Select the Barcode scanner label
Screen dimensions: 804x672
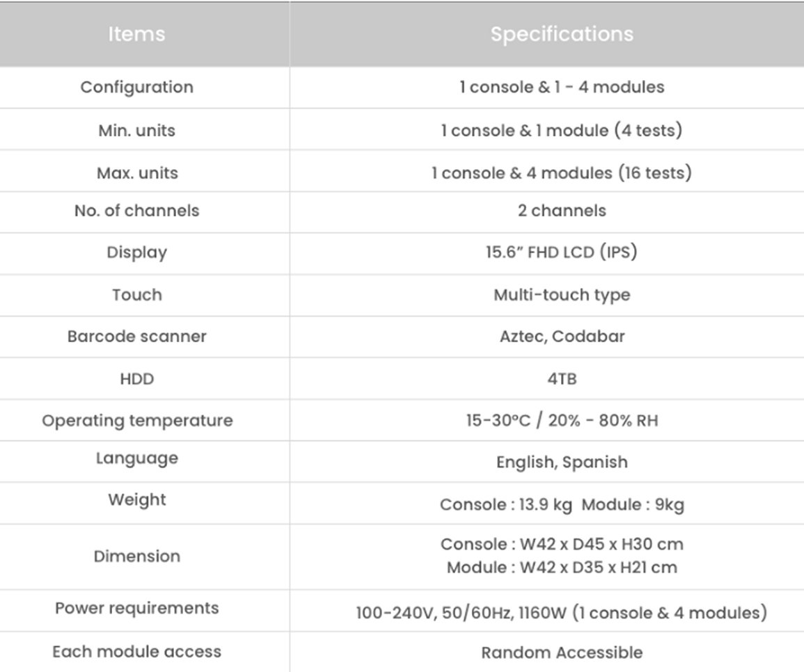[x=136, y=337]
